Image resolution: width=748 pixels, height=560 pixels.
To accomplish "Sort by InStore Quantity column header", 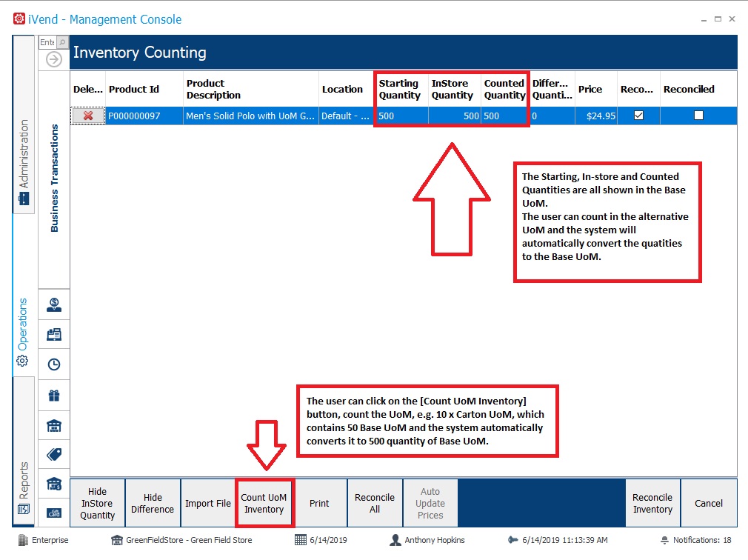I will coord(454,89).
